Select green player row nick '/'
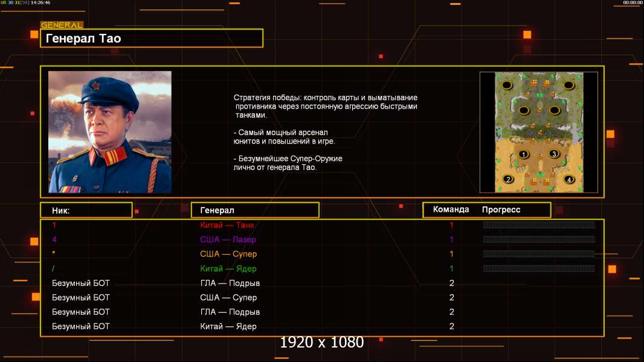The image size is (644, 362). coord(53,268)
